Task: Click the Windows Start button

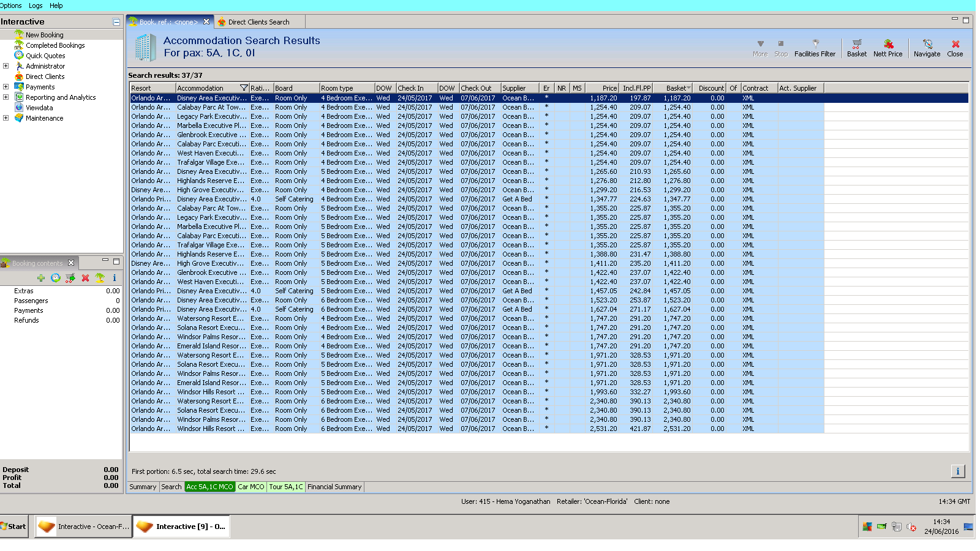Action: coord(13,527)
